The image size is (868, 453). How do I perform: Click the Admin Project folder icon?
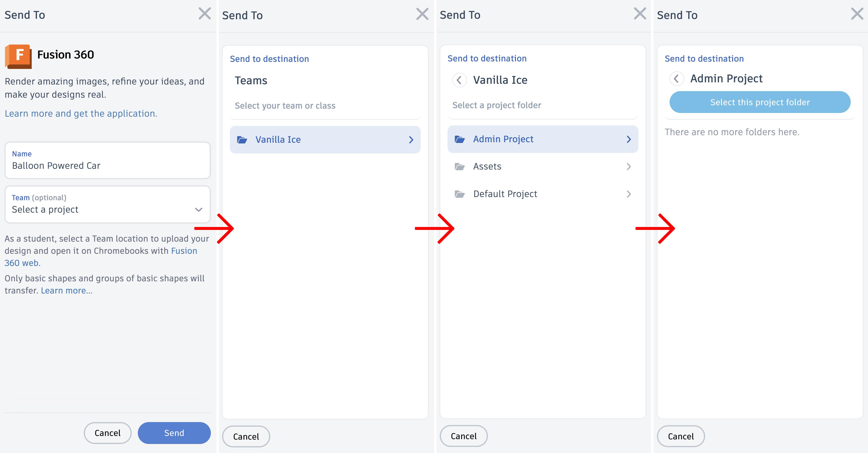pyautogui.click(x=460, y=139)
